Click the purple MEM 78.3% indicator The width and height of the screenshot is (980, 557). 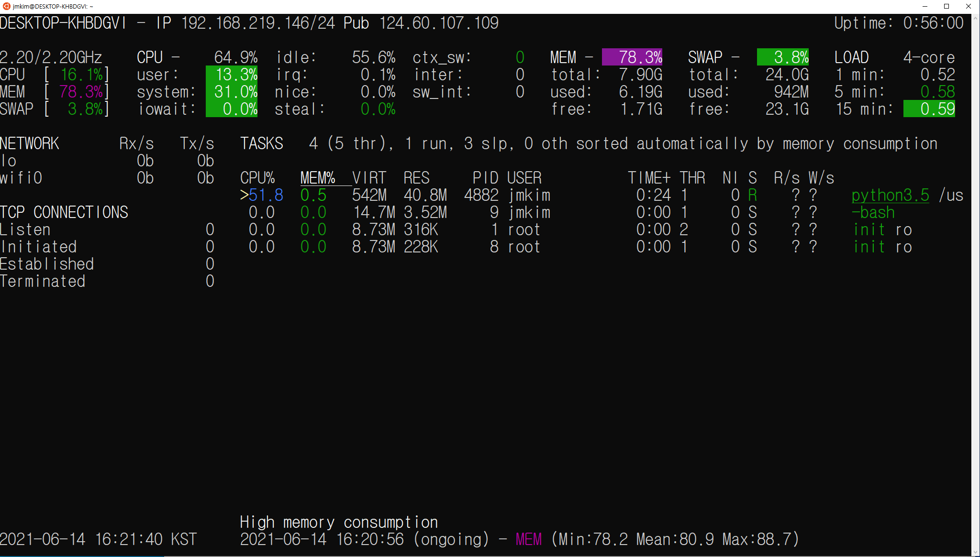pos(632,57)
